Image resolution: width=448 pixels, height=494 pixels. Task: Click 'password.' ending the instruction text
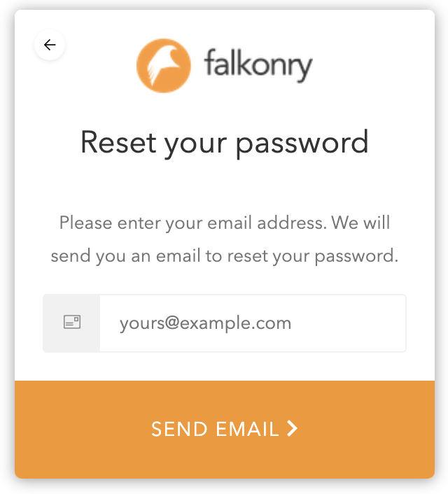click(x=356, y=256)
